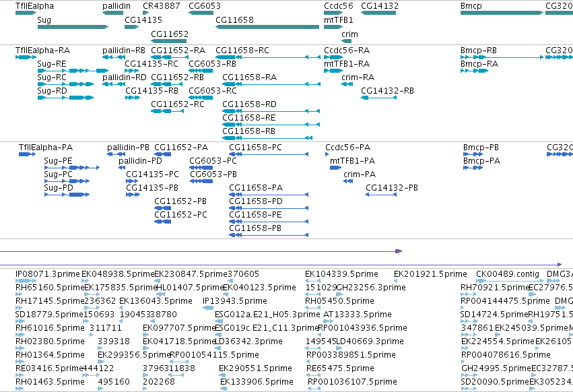This screenshot has width=573, height=392.
Task: Click the CG14132 gene bar
Action: pos(378,13)
